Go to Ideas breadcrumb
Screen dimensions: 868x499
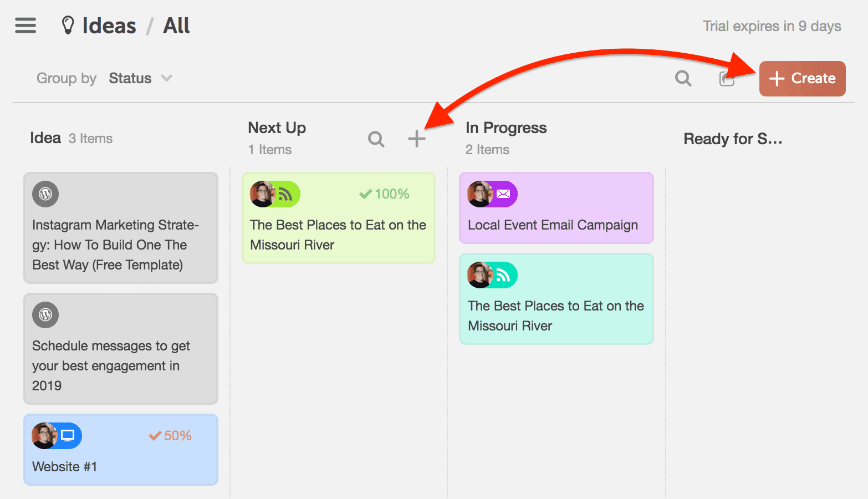point(109,26)
